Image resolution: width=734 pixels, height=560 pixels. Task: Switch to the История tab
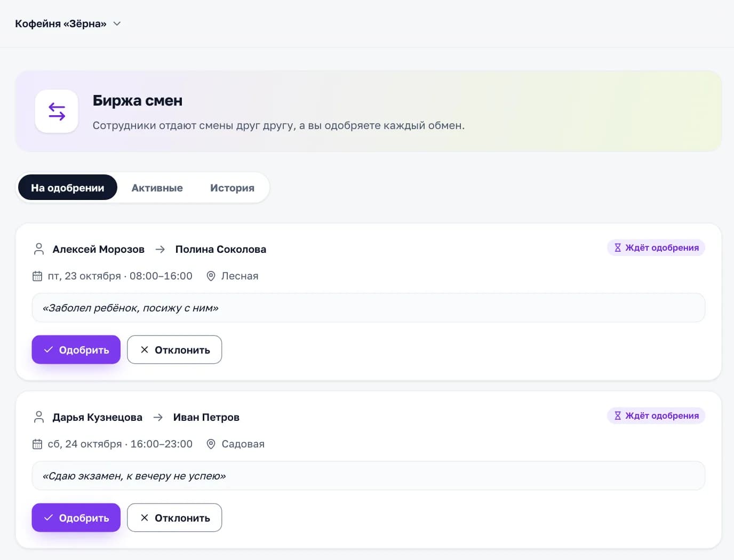232,188
